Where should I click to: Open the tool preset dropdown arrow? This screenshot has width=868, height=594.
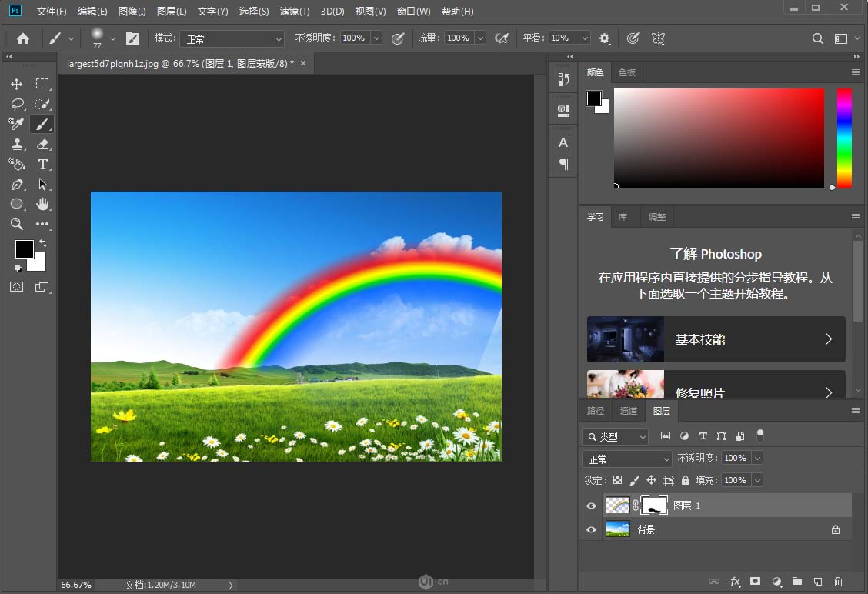point(71,38)
